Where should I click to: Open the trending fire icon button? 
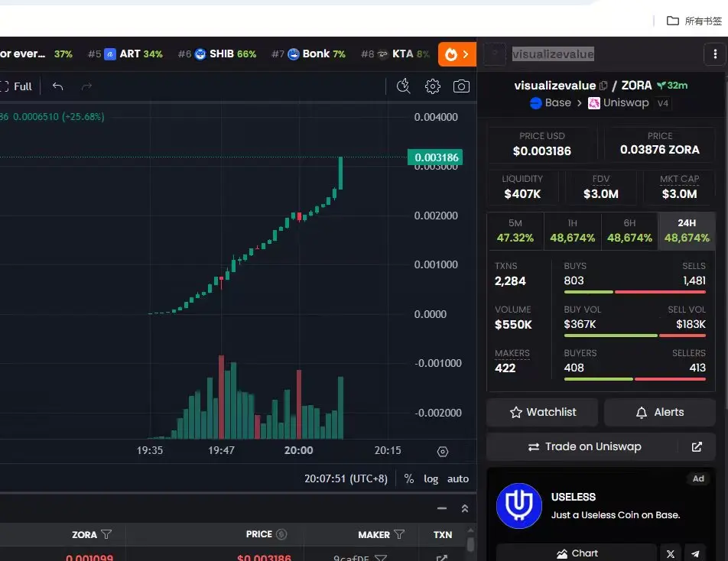pos(457,54)
